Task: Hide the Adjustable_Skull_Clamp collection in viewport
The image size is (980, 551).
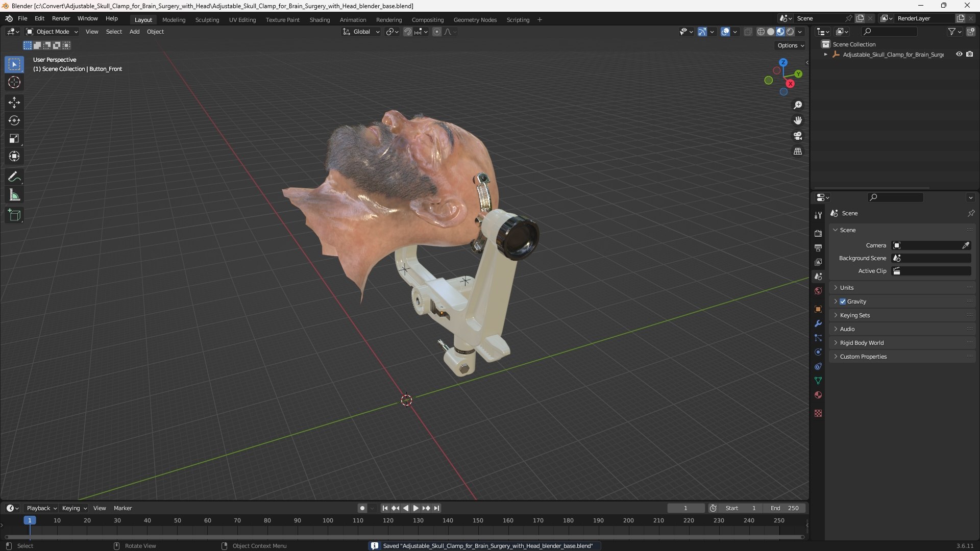Action: pos(959,54)
